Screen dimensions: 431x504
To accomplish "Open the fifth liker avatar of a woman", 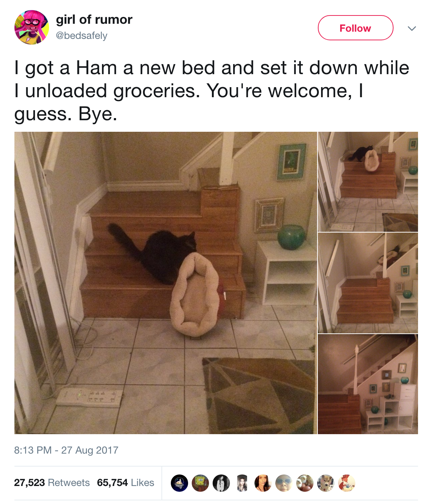I will (263, 483).
